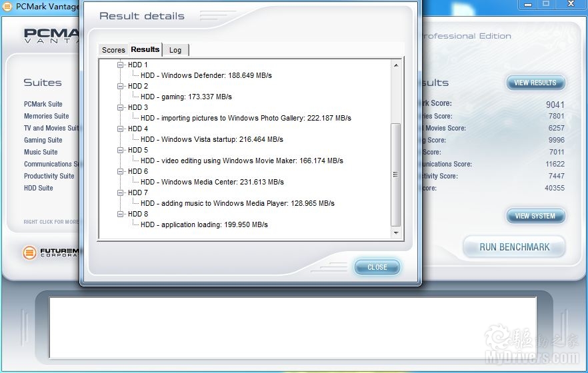Click the VIEW RESULTS button
588x373 pixels.
(x=535, y=83)
